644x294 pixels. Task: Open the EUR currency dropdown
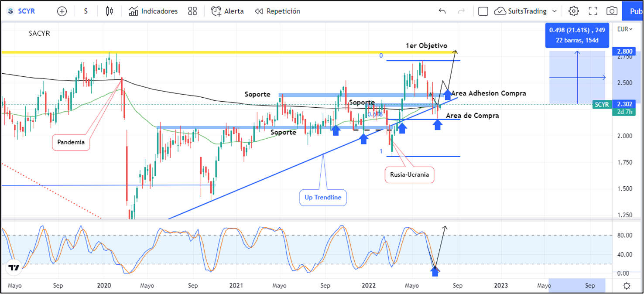(x=625, y=29)
